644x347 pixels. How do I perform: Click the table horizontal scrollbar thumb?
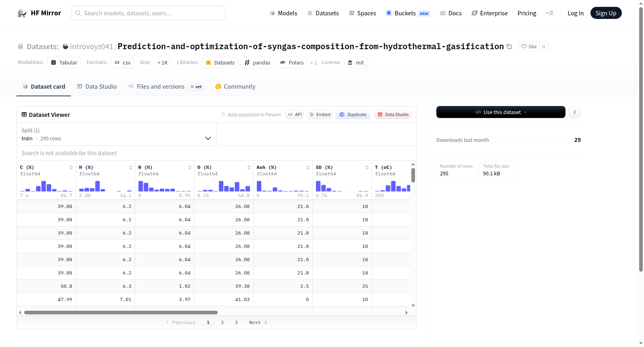pyautogui.click(x=121, y=312)
